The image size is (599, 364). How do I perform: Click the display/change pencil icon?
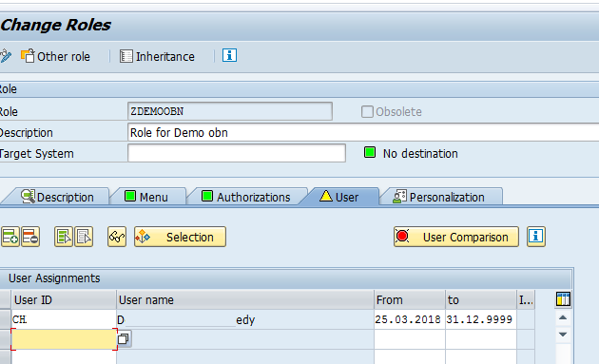point(6,56)
